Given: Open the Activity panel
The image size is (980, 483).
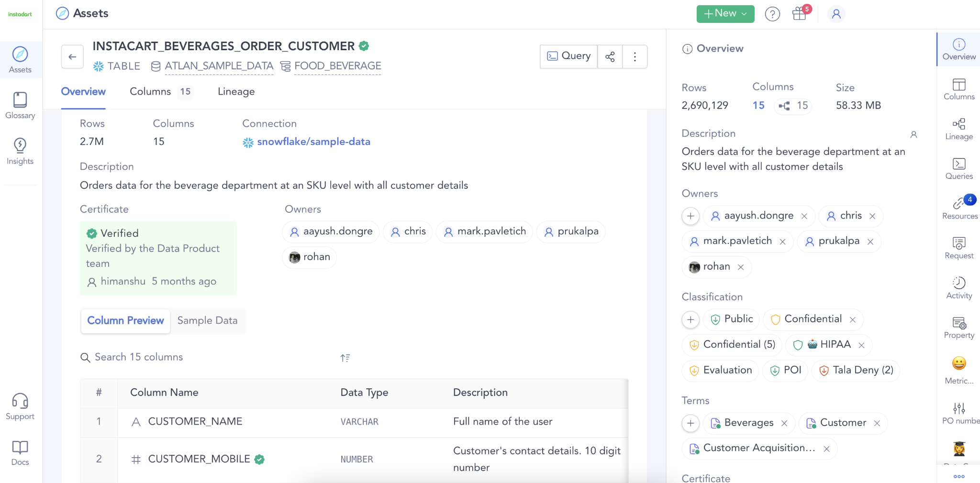Looking at the screenshot, I should [958, 287].
